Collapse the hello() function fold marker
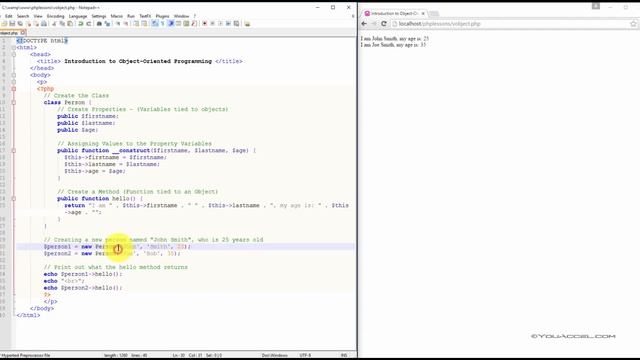This screenshot has height=360, width=640. click(13, 198)
